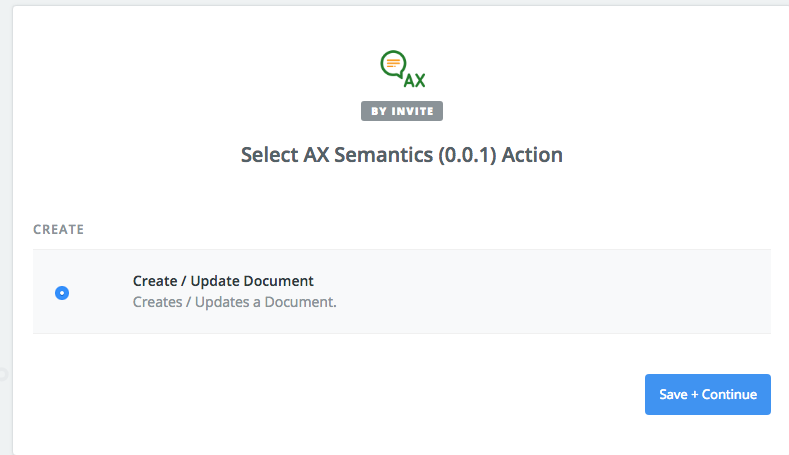Viewport: 789px width, 455px height.
Task: Click the words Update Document in the action title
Action: (x=252, y=281)
